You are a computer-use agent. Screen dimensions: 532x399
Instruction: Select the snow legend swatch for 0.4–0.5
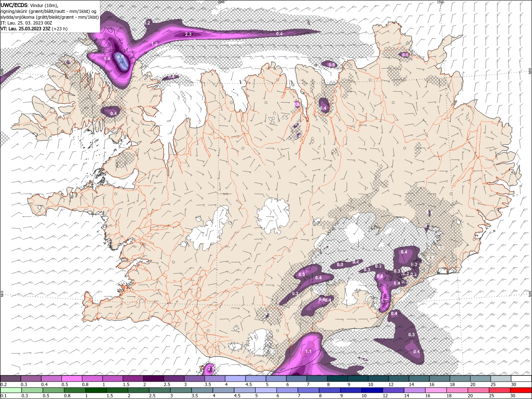coord(51,379)
